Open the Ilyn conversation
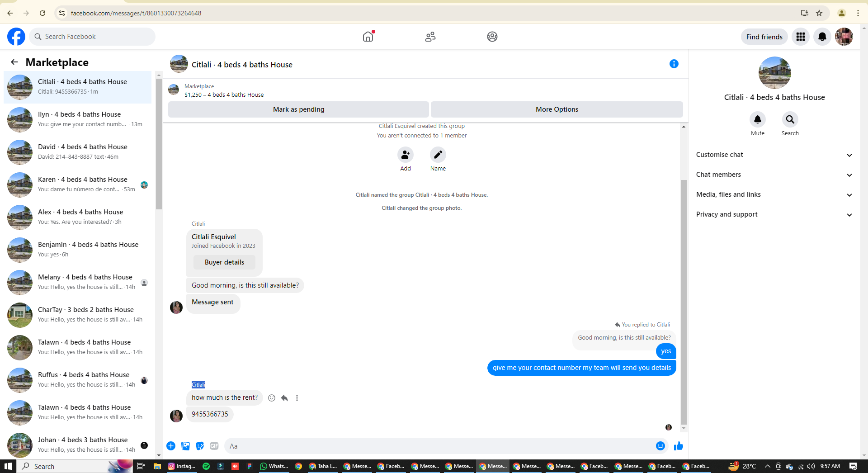Image resolution: width=868 pixels, height=473 pixels. coord(78,120)
